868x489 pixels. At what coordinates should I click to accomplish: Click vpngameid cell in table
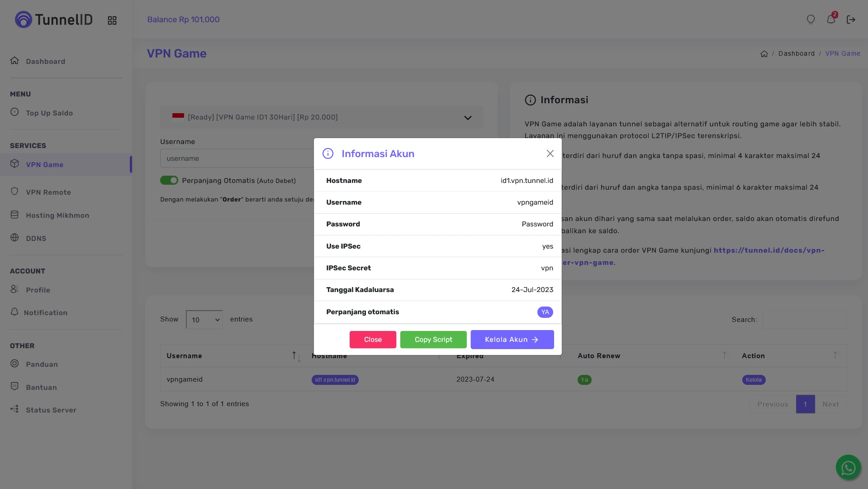click(x=185, y=379)
